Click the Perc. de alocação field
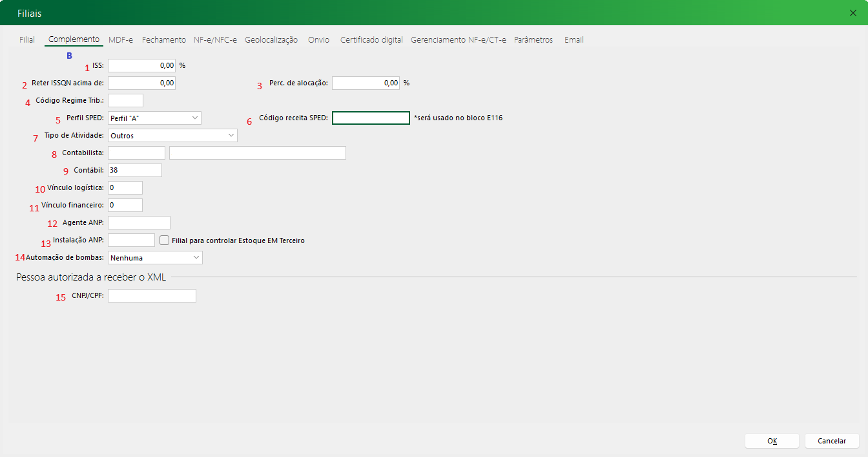This screenshot has width=868, height=457. coord(366,83)
